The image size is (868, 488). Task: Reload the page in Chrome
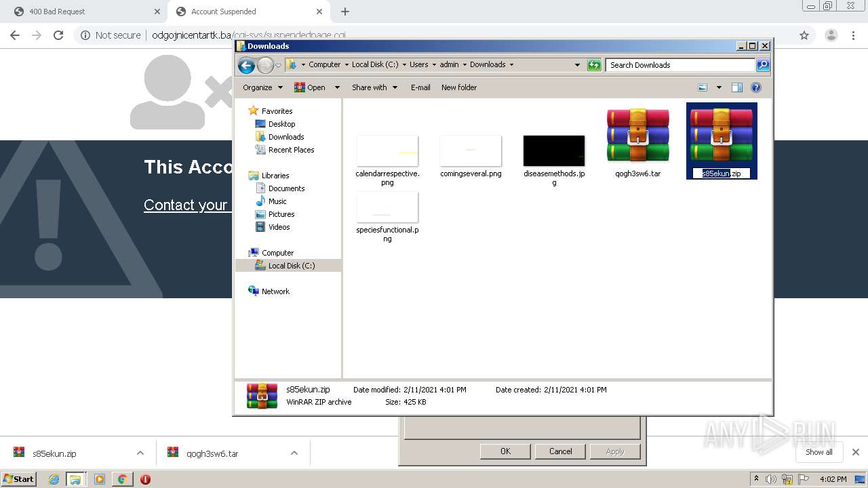click(x=58, y=35)
